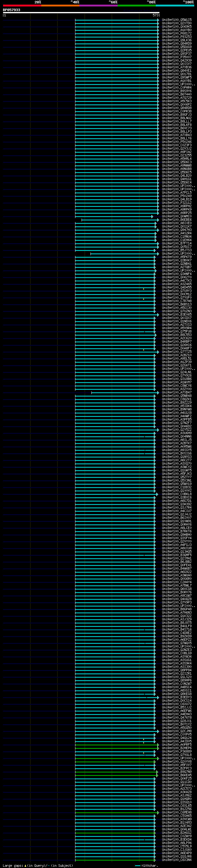Select hit UniRef100_A0PRF5
The height and width of the screenshot is (868, 197).
tap(177, 745)
